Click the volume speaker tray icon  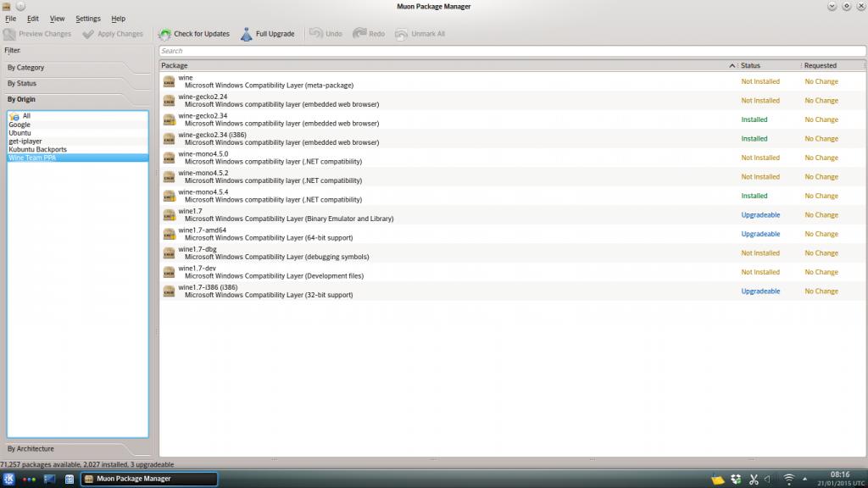pyautogui.click(x=768, y=480)
